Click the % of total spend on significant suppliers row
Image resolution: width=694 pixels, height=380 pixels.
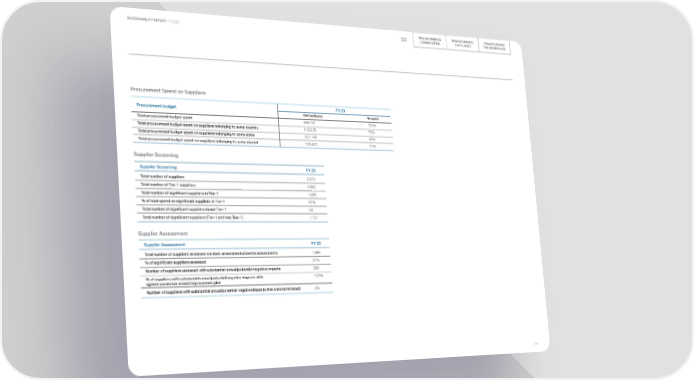pyautogui.click(x=231, y=202)
